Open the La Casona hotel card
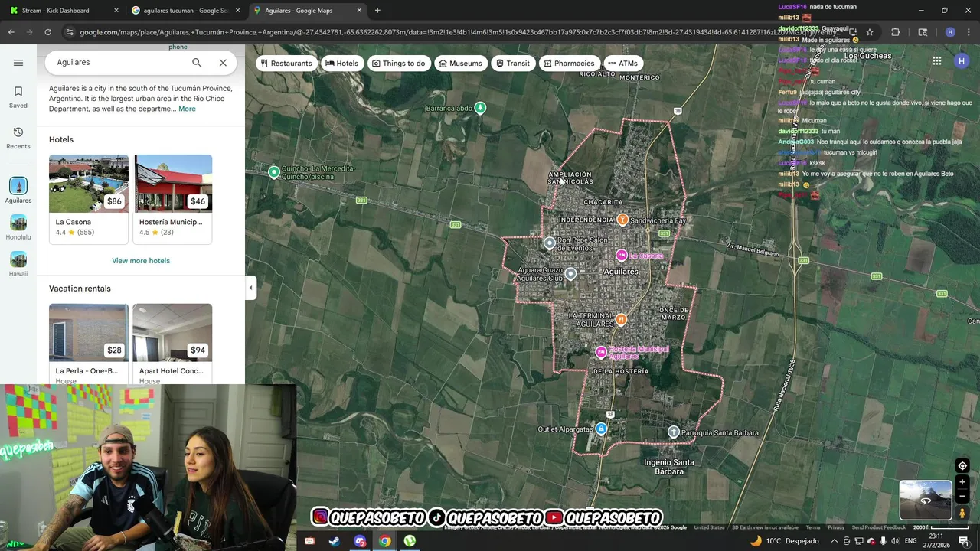Image resolution: width=980 pixels, height=551 pixels. tap(89, 199)
